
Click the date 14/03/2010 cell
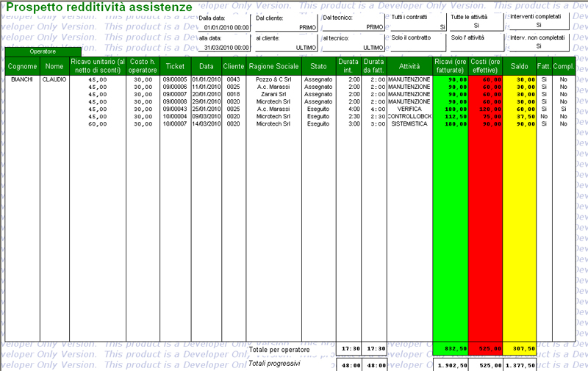(x=207, y=123)
